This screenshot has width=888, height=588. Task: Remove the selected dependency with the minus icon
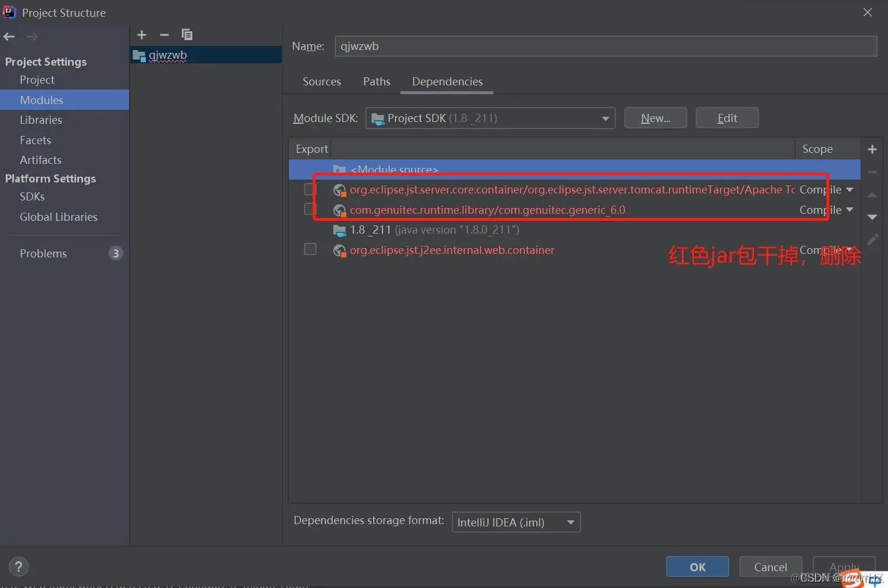[872, 172]
